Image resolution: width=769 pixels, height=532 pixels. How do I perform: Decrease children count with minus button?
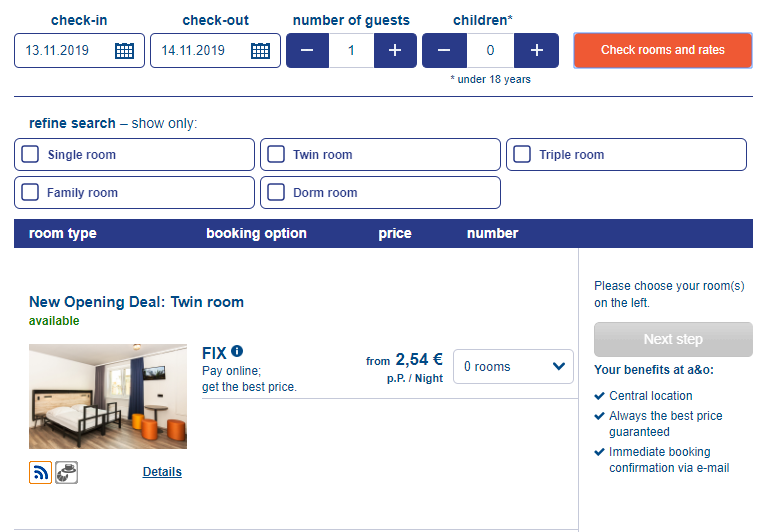pyautogui.click(x=444, y=51)
